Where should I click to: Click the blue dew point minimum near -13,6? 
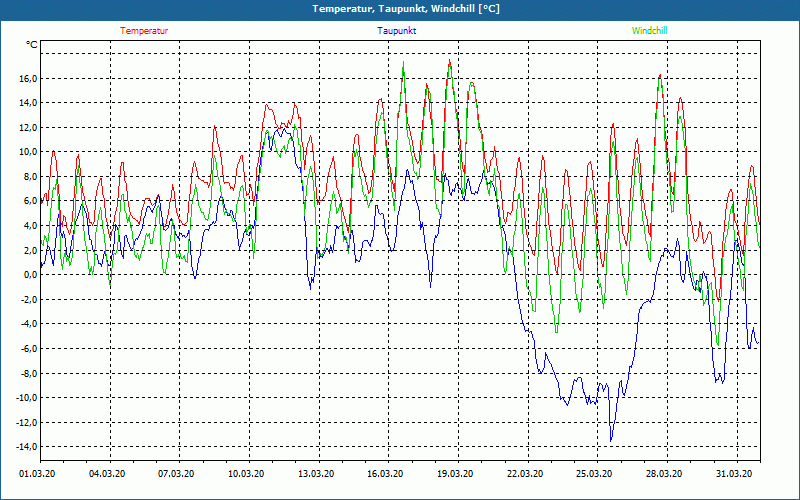[x=611, y=441]
